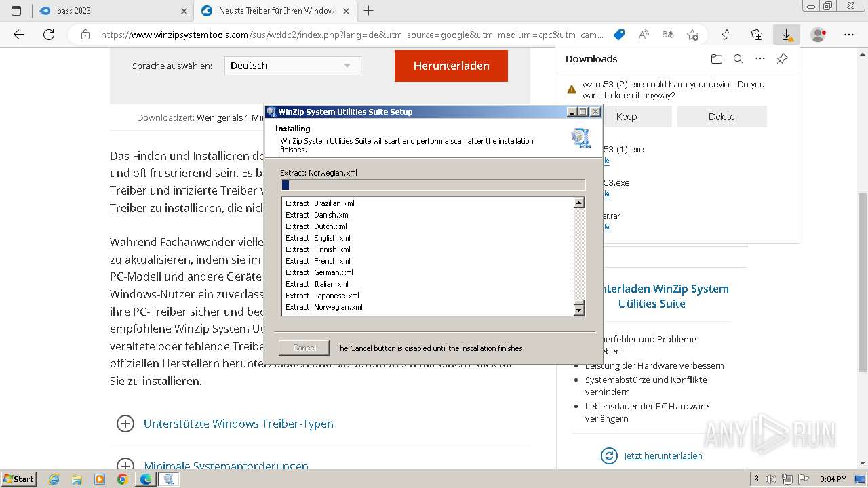Viewport: 868px width, 488px height.
Task: Select WinZip setup taskbar button
Action: [169, 479]
